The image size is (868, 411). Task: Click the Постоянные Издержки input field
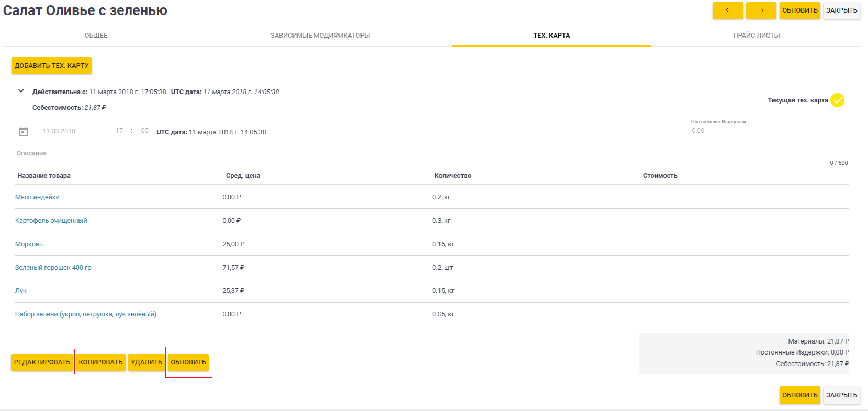[769, 131]
